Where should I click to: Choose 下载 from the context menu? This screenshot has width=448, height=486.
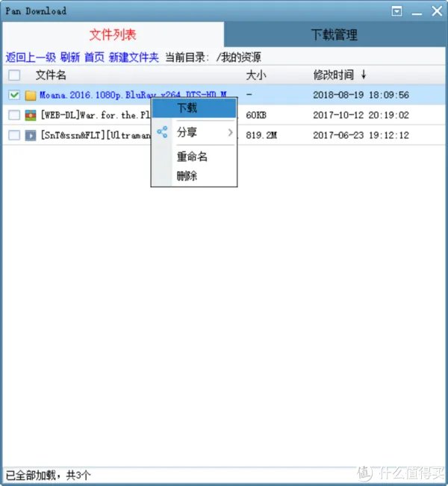[194, 108]
